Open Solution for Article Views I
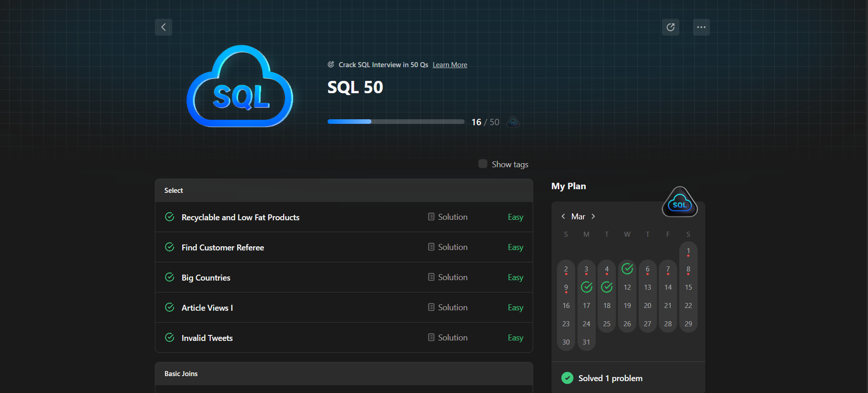This screenshot has width=868, height=393. (448, 308)
